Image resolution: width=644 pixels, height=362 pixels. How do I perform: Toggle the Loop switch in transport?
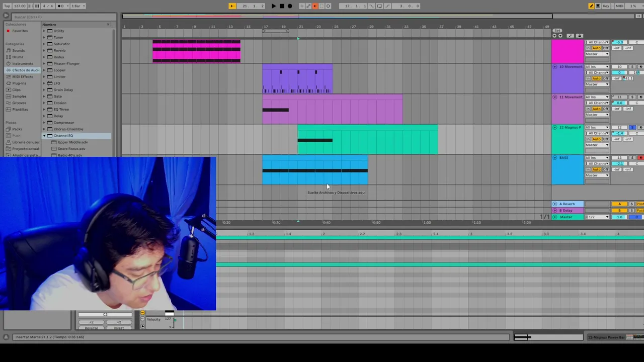380,6
